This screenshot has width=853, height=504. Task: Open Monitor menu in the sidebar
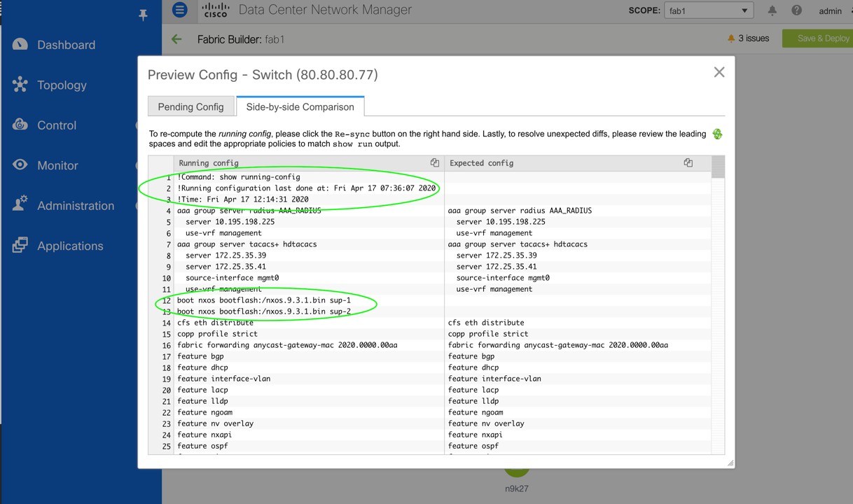pyautogui.click(x=57, y=166)
